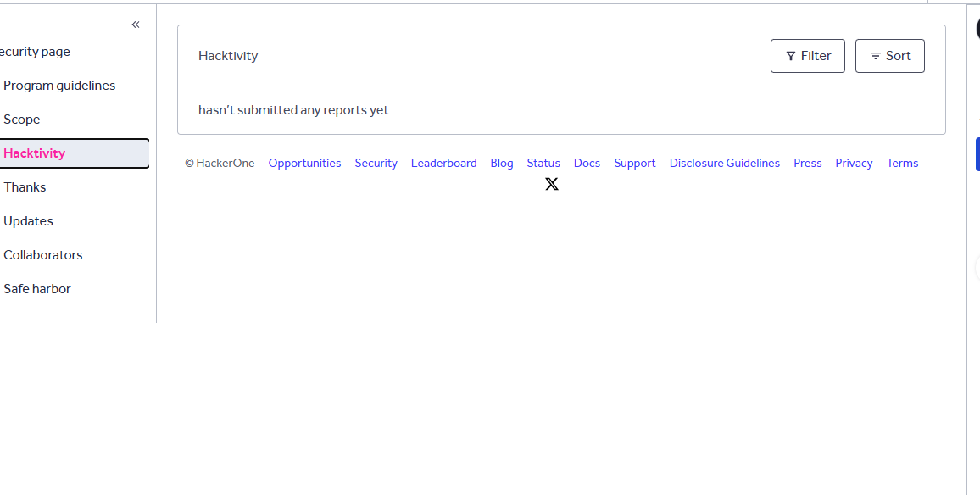Collapse the sidebar with the double chevron
This screenshot has width=980, height=495.
tap(136, 25)
